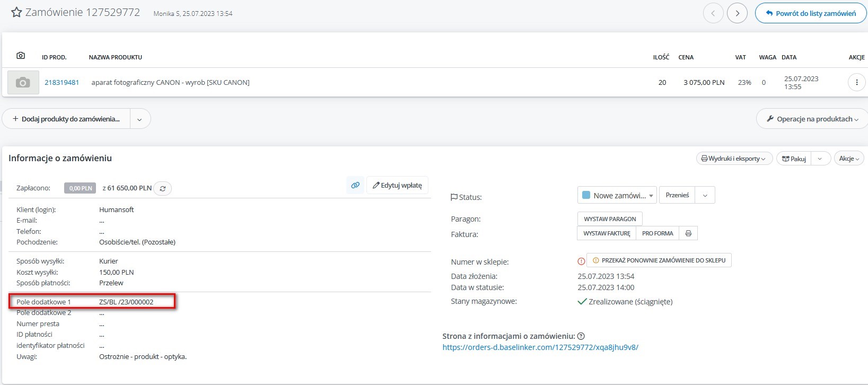Open product ID 218319481 link
The width and height of the screenshot is (868, 385).
coord(62,82)
